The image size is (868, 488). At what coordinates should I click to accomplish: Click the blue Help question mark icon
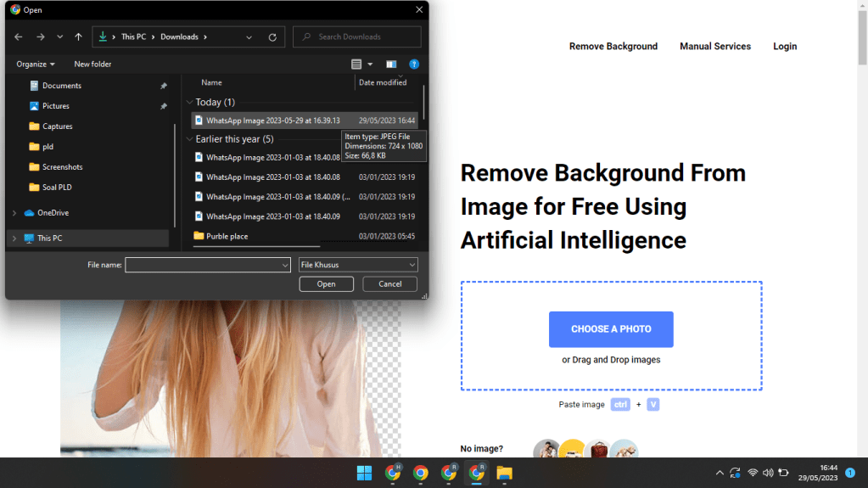[x=414, y=65]
